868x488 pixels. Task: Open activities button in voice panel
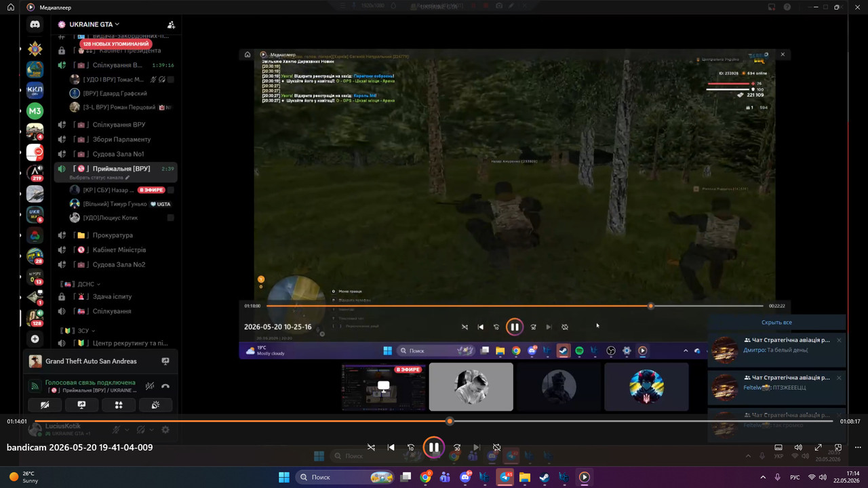(x=119, y=405)
